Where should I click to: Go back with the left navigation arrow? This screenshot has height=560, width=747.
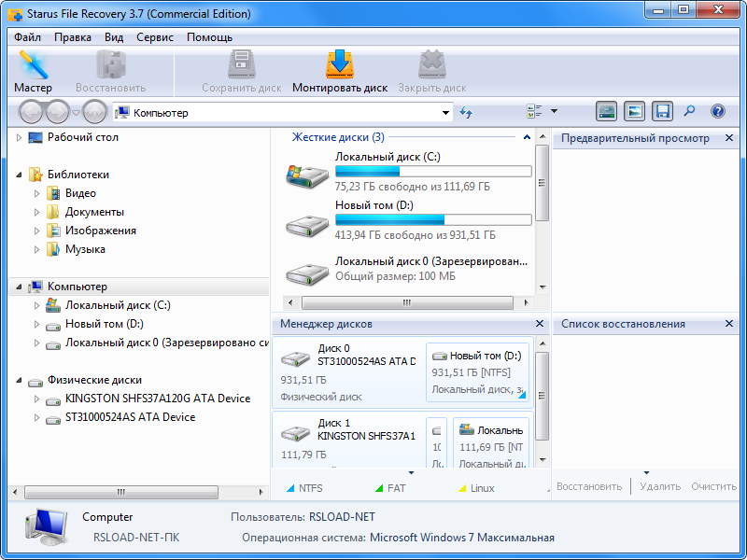click(32, 112)
